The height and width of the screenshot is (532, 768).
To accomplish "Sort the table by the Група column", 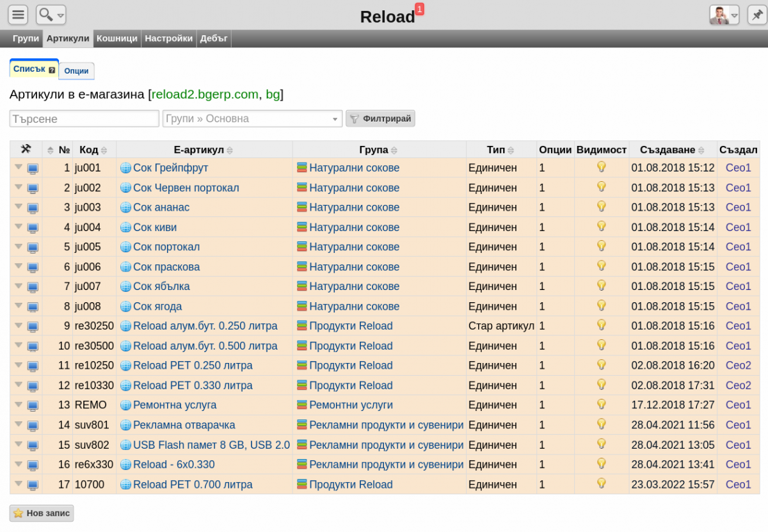I will click(379, 150).
